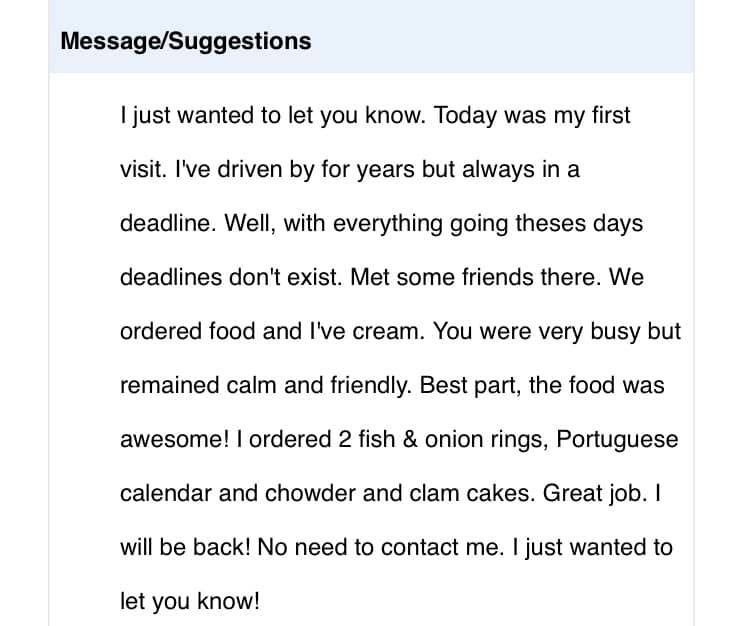Click the word 'Portuguese'
This screenshot has height=626, width=750.
617,440
